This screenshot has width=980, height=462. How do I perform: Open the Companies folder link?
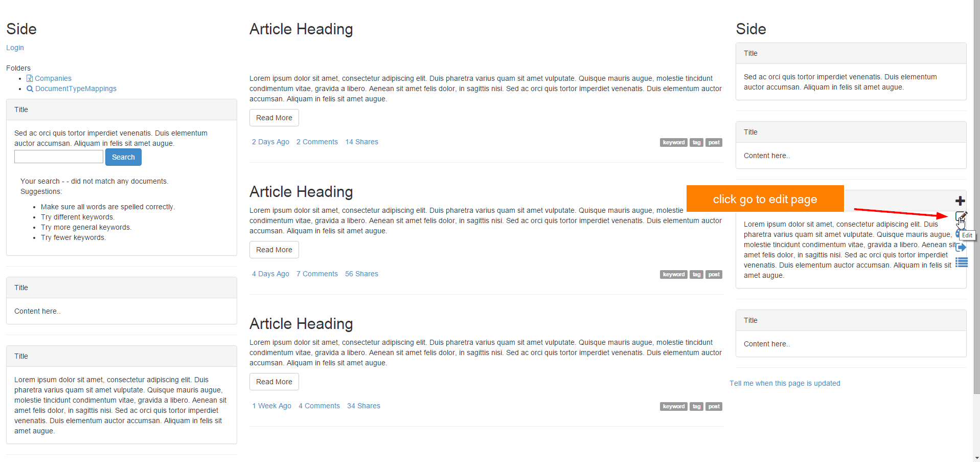click(x=53, y=78)
